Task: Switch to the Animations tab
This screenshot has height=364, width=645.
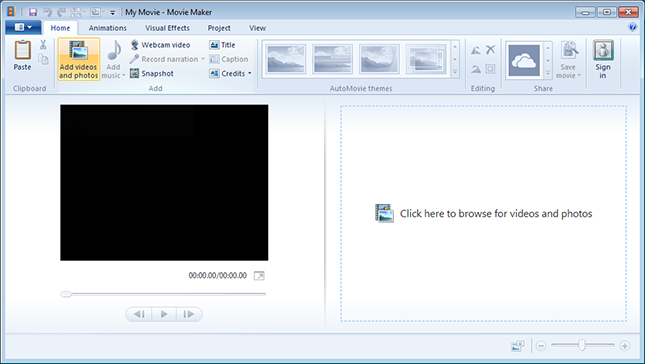Action: 108,28
